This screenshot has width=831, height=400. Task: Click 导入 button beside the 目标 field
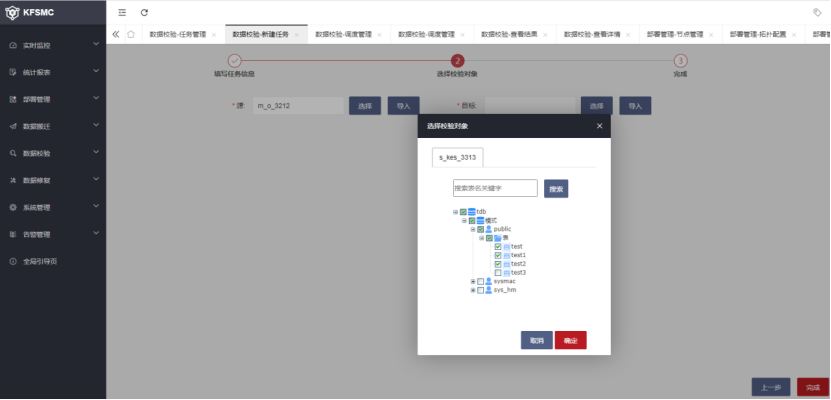click(x=635, y=105)
